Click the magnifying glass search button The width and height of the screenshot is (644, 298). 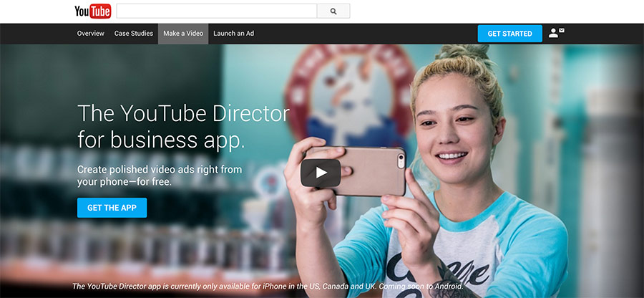(x=333, y=11)
